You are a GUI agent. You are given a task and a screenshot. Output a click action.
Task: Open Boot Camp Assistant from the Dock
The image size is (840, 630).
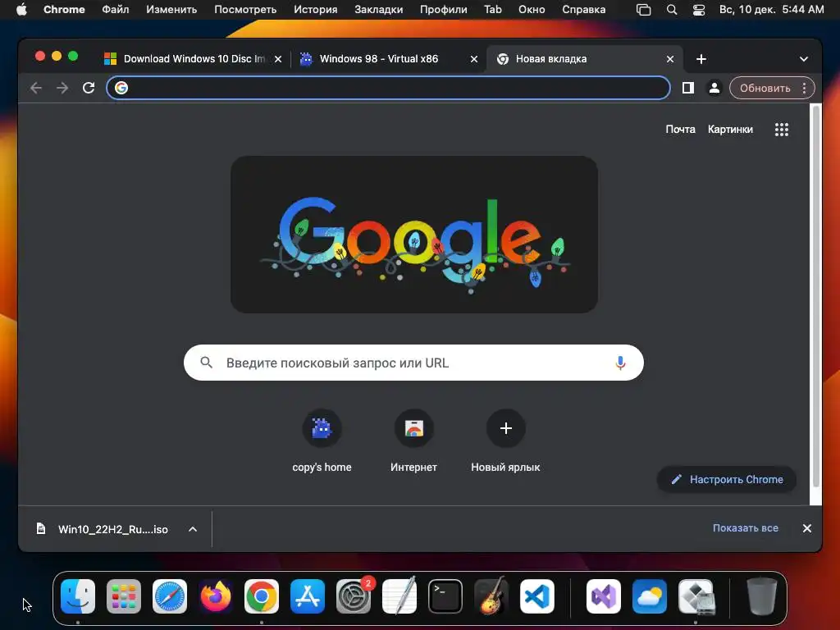[696, 596]
